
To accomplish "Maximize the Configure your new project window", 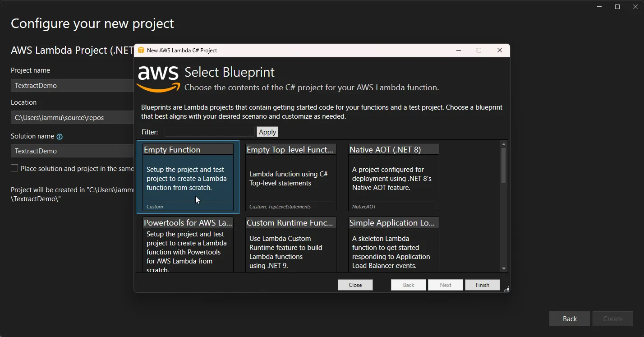I will (x=617, y=7).
